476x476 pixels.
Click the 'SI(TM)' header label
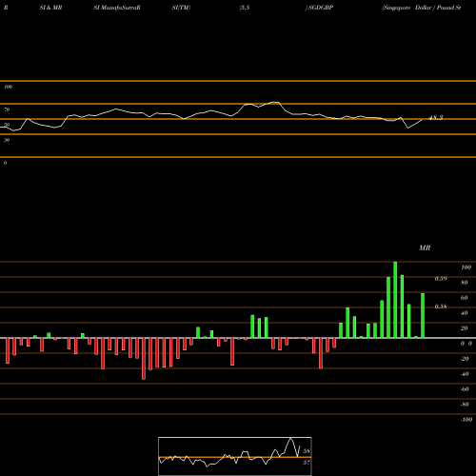pos(181,8)
